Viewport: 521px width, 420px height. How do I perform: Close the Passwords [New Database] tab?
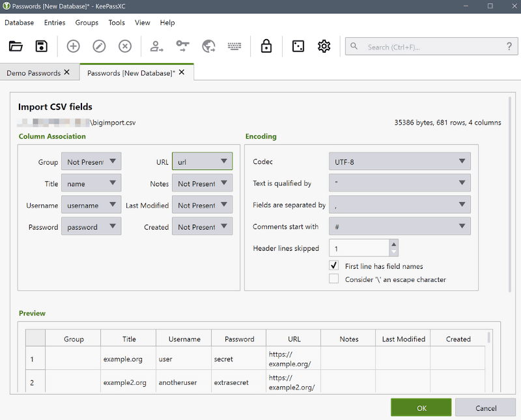[x=182, y=72]
